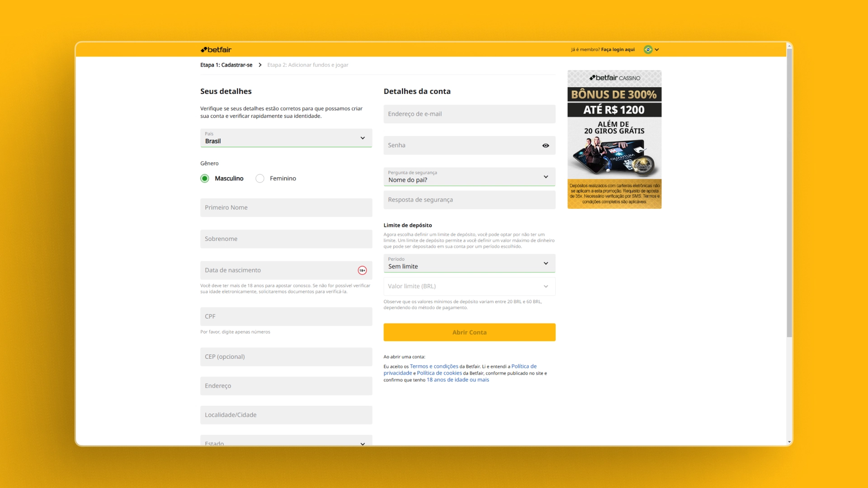
Task: Click the betfair logo in header
Action: (216, 50)
